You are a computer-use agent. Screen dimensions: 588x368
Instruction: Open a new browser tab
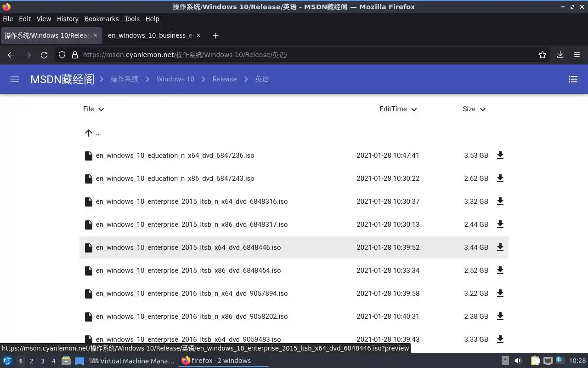[x=215, y=35]
